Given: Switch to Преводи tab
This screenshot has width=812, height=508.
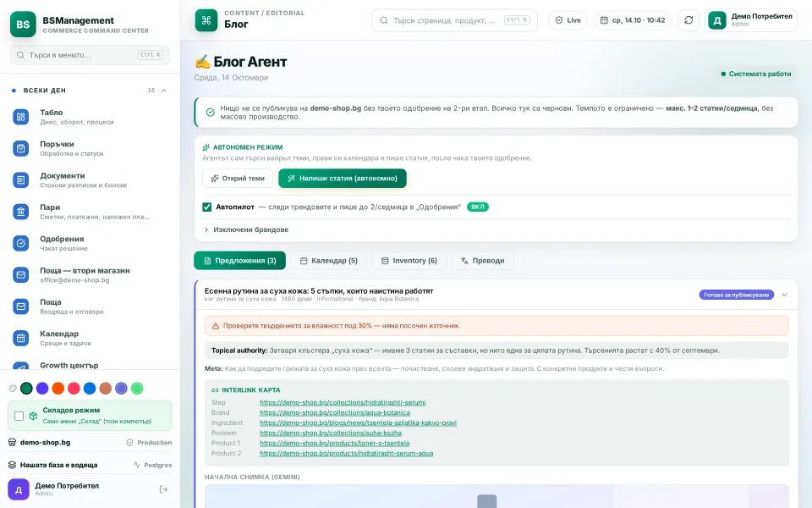Looking at the screenshot, I should (x=483, y=261).
